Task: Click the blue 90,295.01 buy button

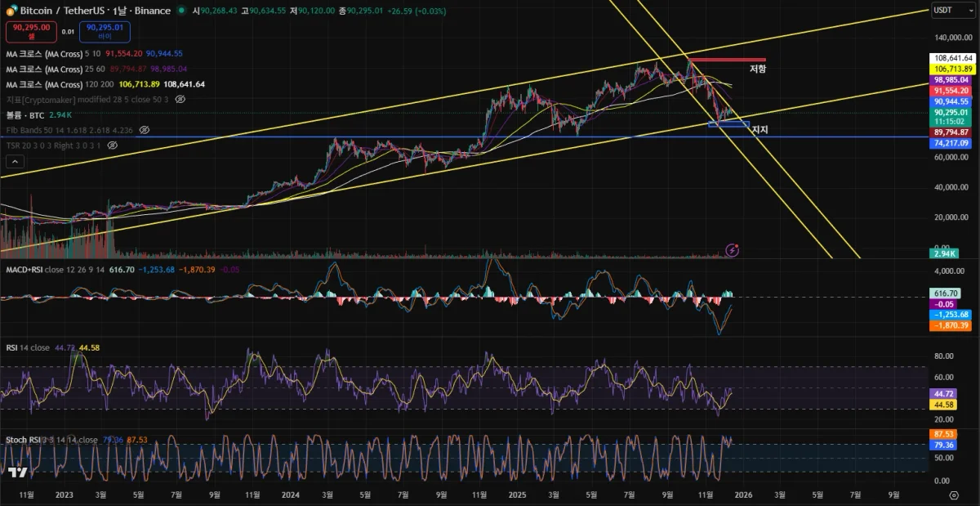Action: pos(105,31)
